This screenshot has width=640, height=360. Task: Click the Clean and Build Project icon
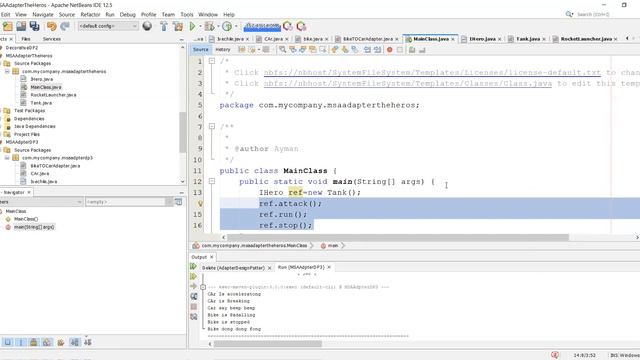point(178,27)
